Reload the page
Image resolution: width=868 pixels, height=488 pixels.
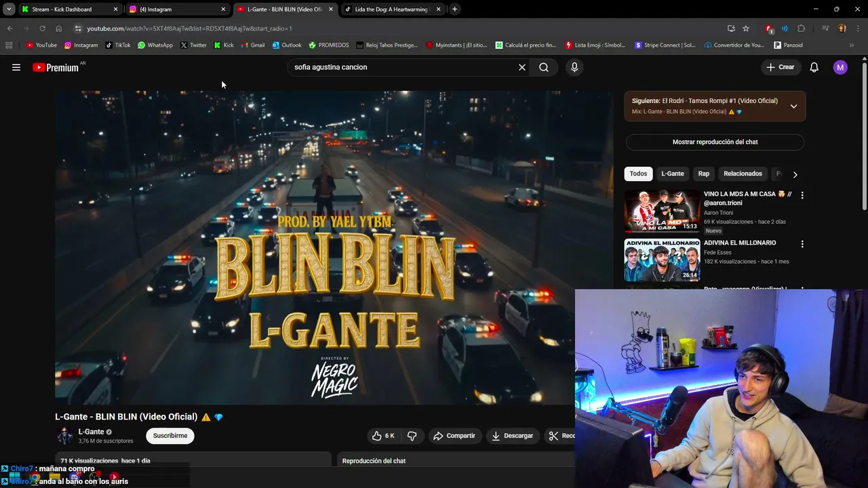42,28
